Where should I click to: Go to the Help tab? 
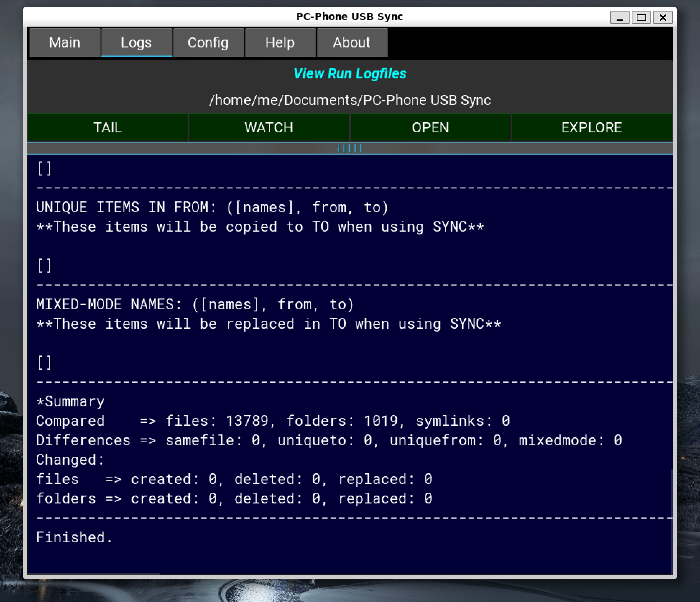280,42
